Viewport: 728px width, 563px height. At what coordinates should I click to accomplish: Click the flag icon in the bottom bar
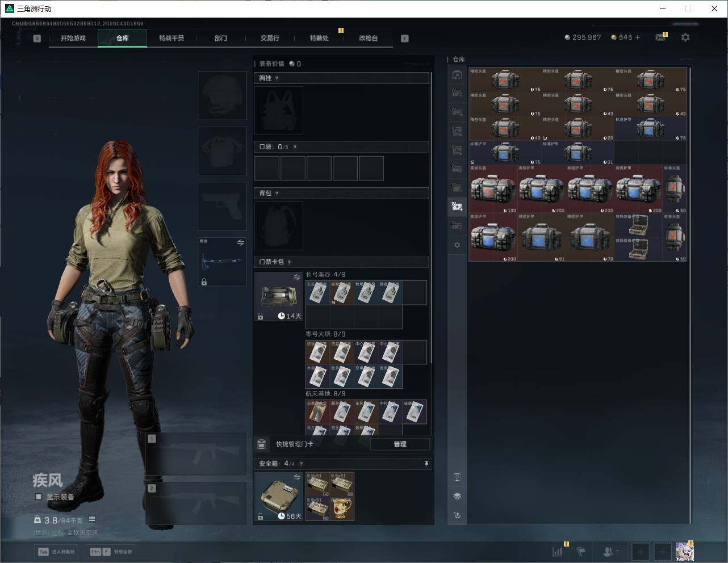(x=581, y=551)
